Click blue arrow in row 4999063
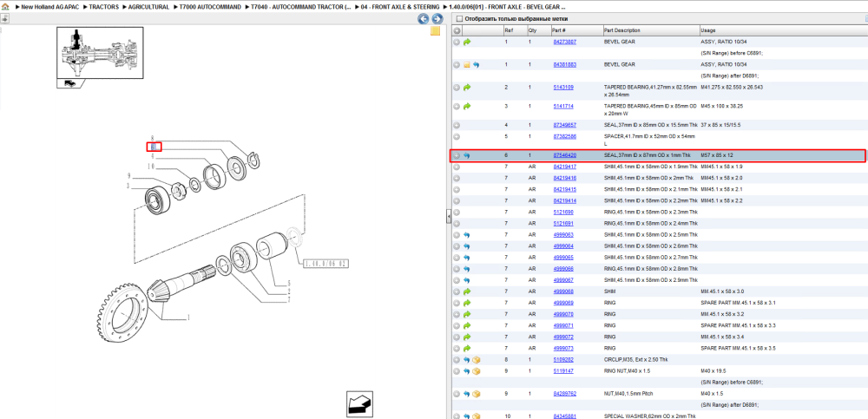 (x=467, y=235)
